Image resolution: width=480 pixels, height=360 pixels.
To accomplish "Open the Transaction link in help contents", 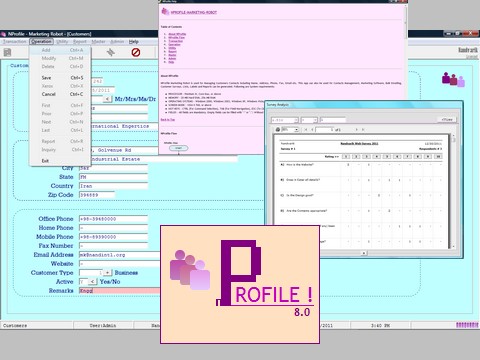I will pos(175,41).
